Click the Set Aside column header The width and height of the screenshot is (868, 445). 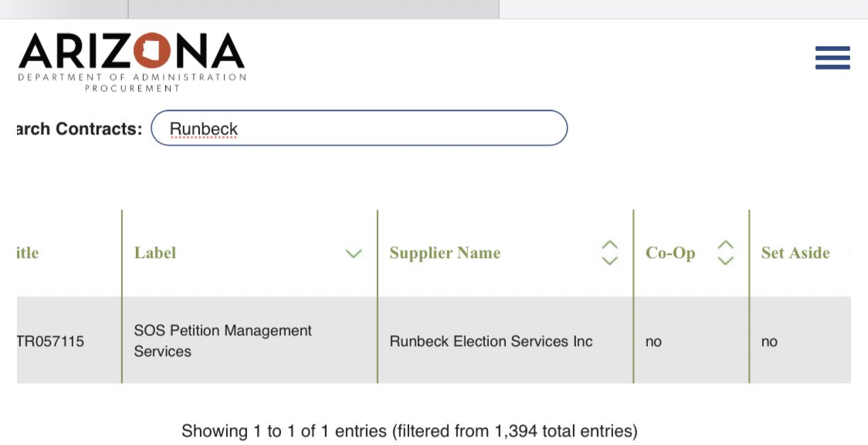[795, 253]
